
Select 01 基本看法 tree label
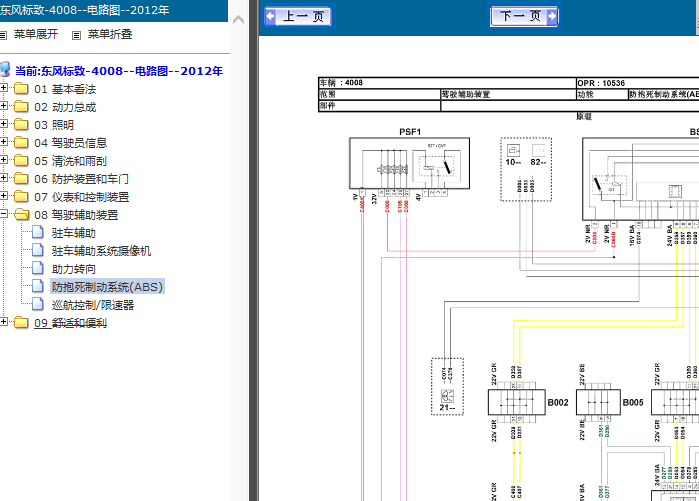point(65,89)
